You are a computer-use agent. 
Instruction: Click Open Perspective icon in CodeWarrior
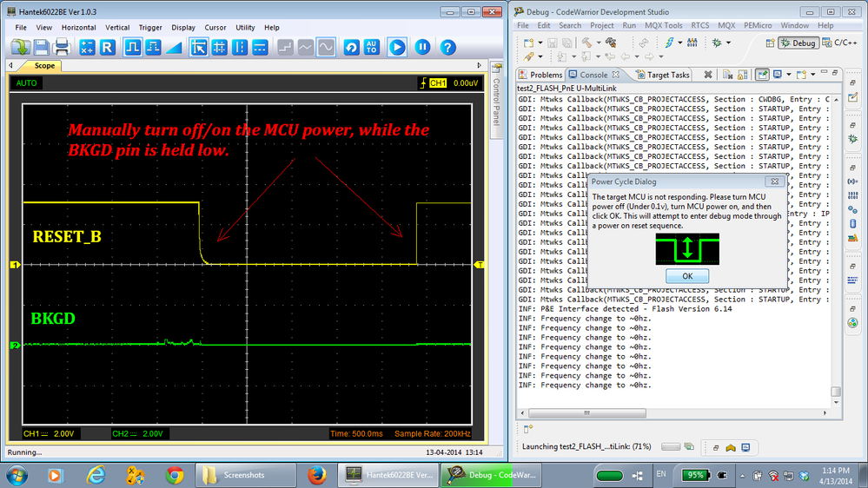(770, 43)
